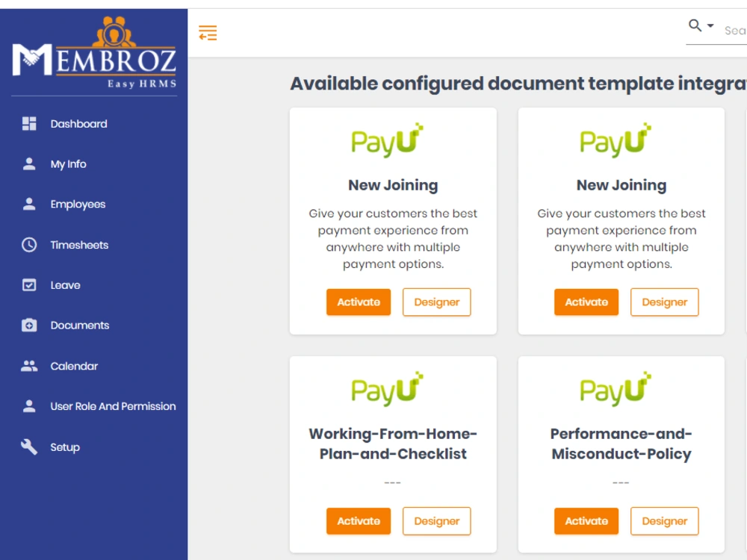Screen dimensions: 747x560
Task: Activate the first New Joining template
Action: coord(359,302)
